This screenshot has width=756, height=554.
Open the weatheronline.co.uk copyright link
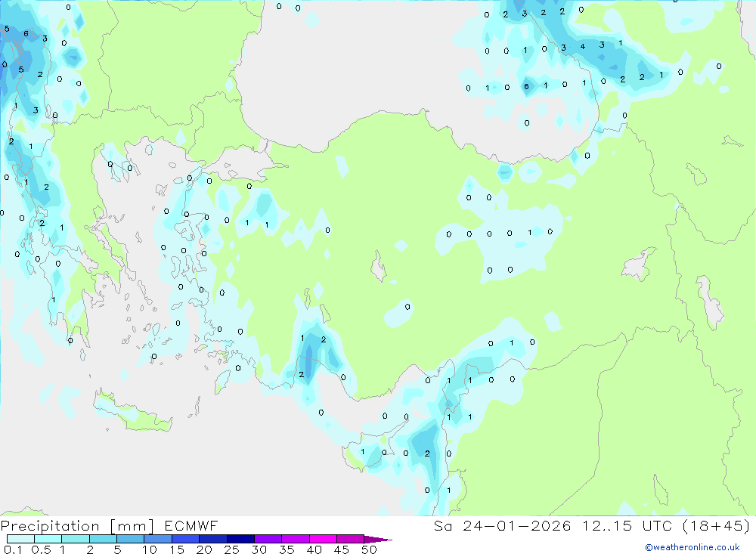692,547
